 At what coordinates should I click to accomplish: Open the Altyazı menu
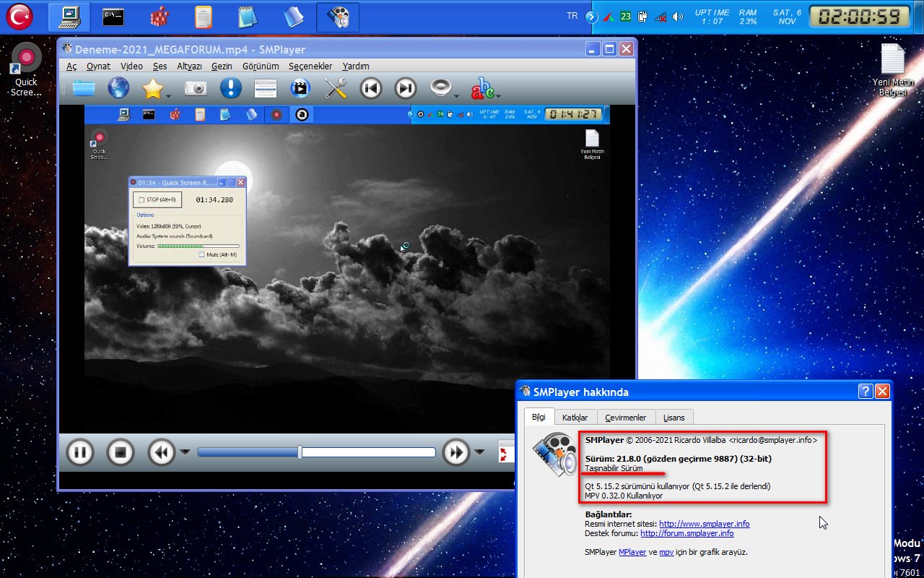tap(189, 66)
